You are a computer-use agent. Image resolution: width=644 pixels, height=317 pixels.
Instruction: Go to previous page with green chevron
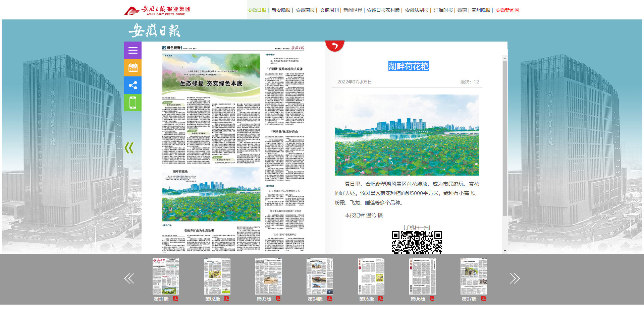point(129,148)
